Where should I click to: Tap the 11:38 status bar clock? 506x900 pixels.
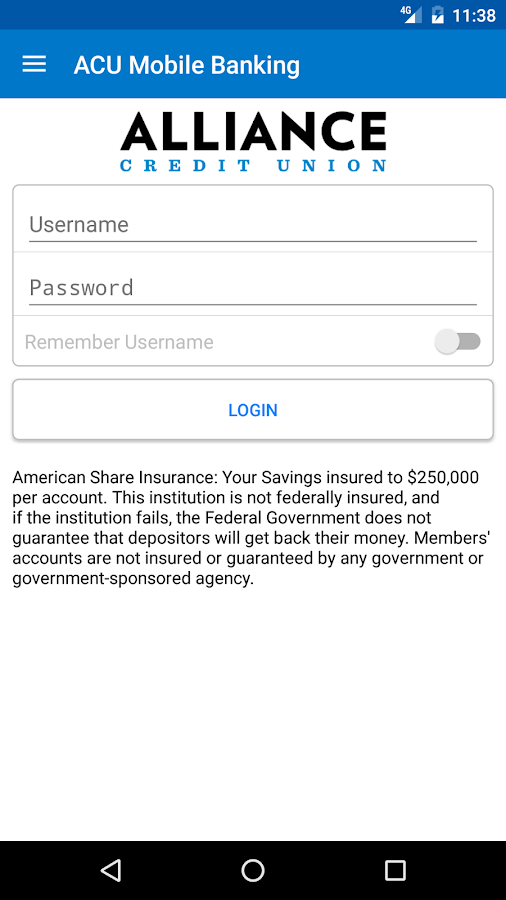point(474,15)
